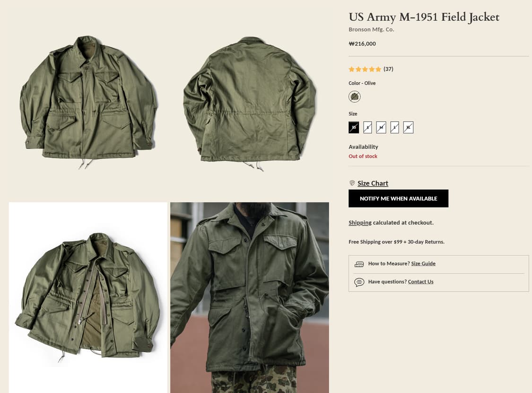The image size is (532, 393).
Task: Pick the Olive color swatch
Action: [x=355, y=97]
